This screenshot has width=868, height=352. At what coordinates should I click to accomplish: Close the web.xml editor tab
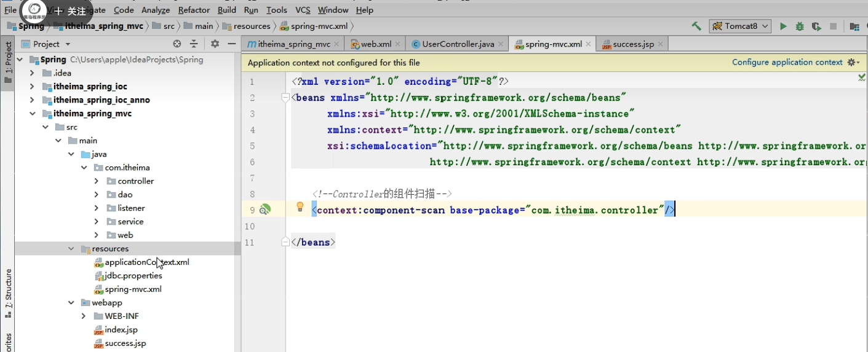click(x=397, y=44)
